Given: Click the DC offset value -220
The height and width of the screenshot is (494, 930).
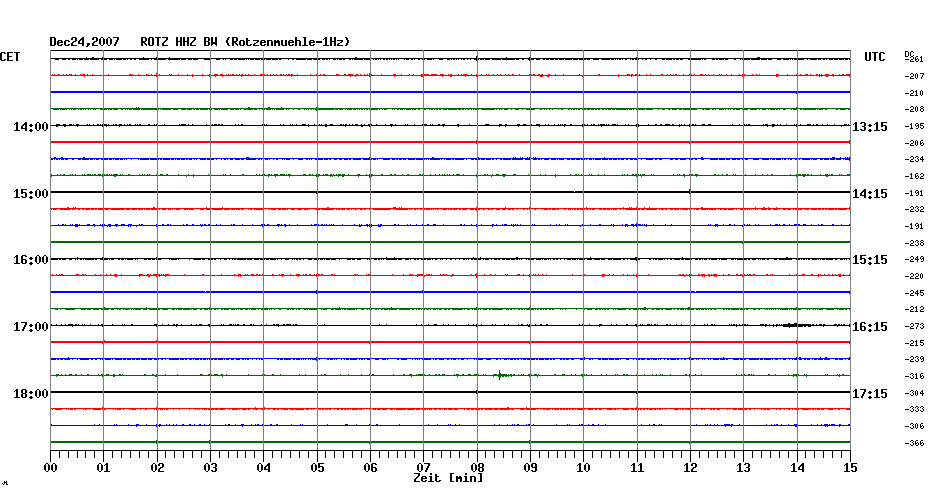Looking at the screenshot, I should click(x=914, y=276).
